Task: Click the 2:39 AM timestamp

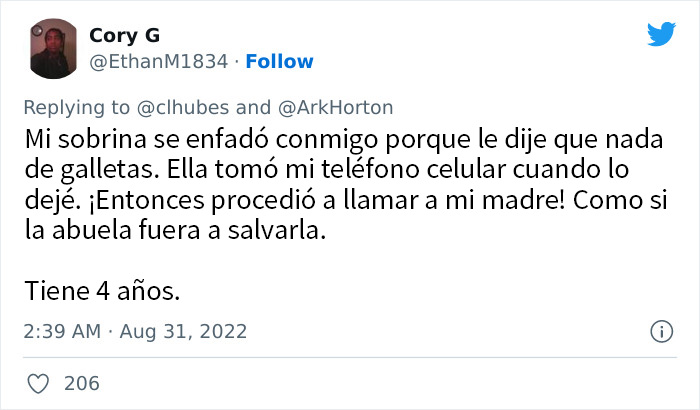Action: (x=62, y=331)
